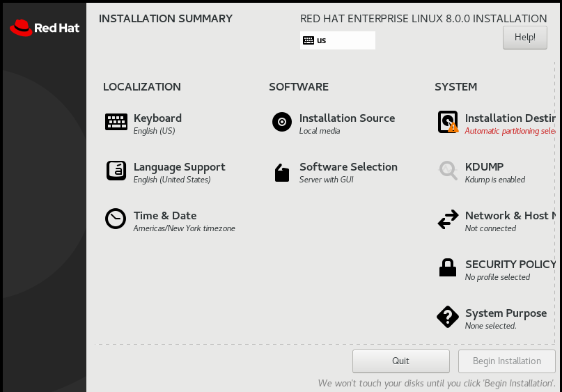
Task: Click the SYSTEM section heading
Action: click(x=455, y=87)
